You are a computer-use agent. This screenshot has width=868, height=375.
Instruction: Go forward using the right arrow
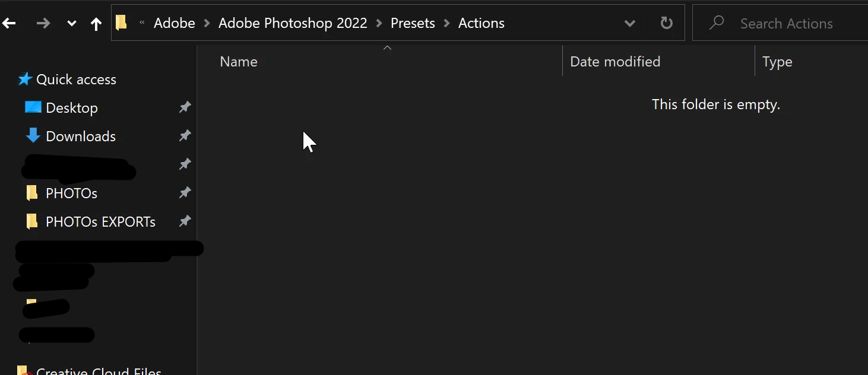[x=43, y=23]
